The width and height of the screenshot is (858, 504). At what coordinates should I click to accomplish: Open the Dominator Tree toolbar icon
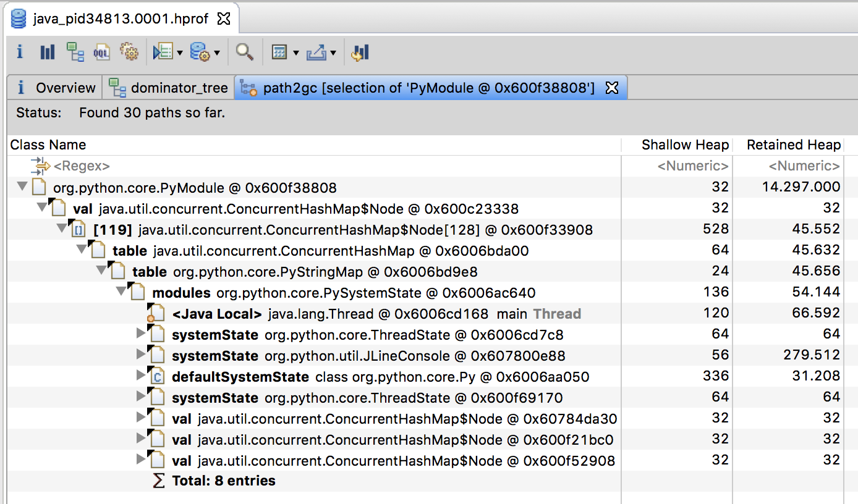75,52
